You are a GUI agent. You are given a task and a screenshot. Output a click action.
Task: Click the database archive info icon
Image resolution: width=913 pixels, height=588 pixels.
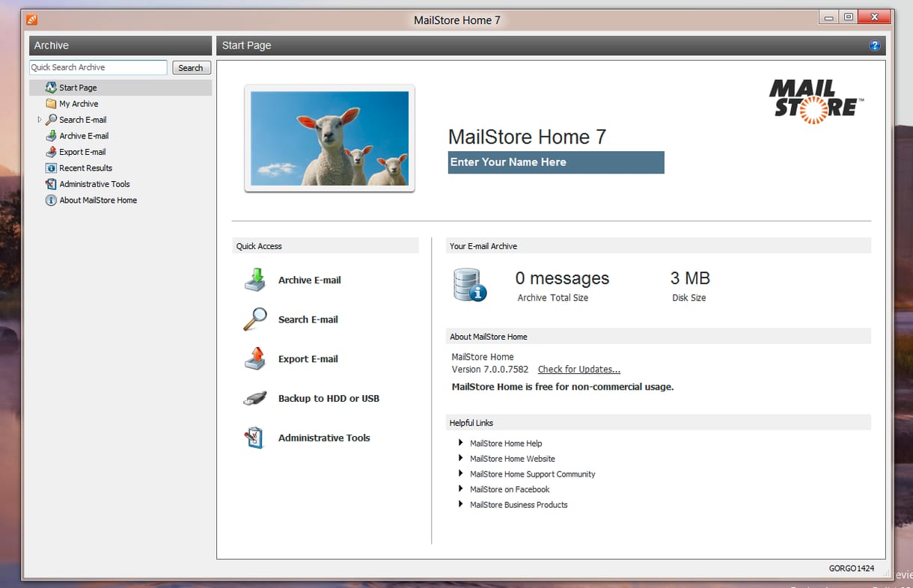point(470,285)
